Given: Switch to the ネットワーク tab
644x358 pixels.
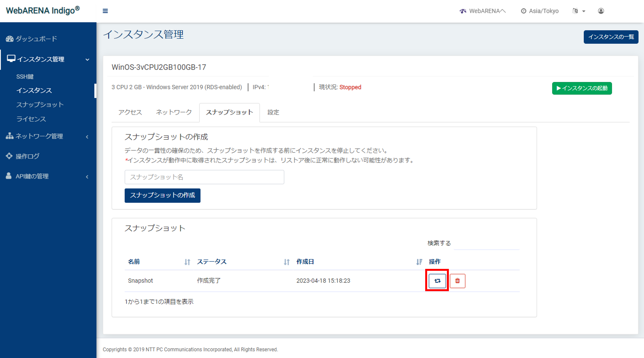Looking at the screenshot, I should click(174, 112).
